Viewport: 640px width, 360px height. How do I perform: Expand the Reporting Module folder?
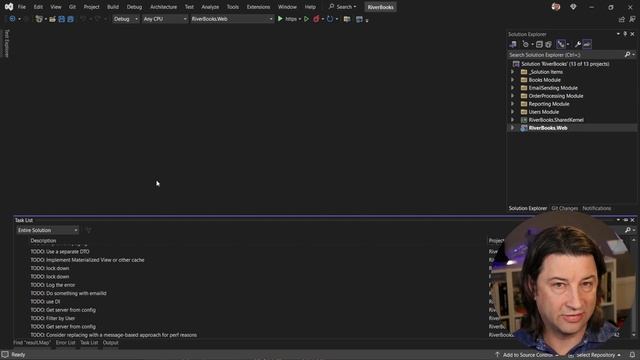pos(513,104)
